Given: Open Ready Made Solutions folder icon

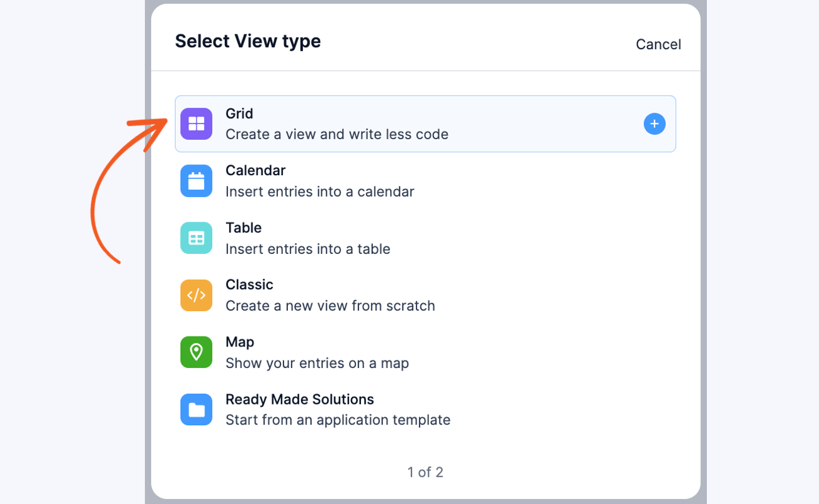Looking at the screenshot, I should click(196, 409).
